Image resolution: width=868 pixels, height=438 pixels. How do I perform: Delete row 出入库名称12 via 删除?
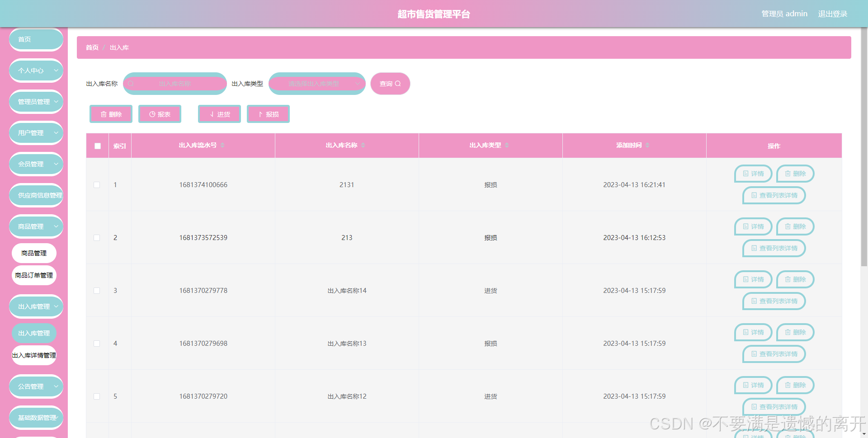coord(795,385)
